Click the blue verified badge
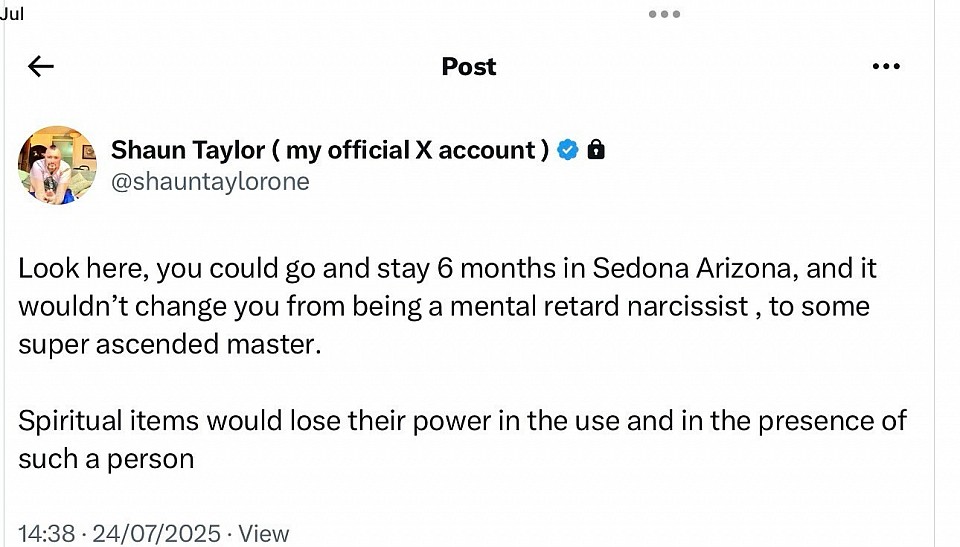Viewport: 960px width, 547px height. (x=567, y=151)
